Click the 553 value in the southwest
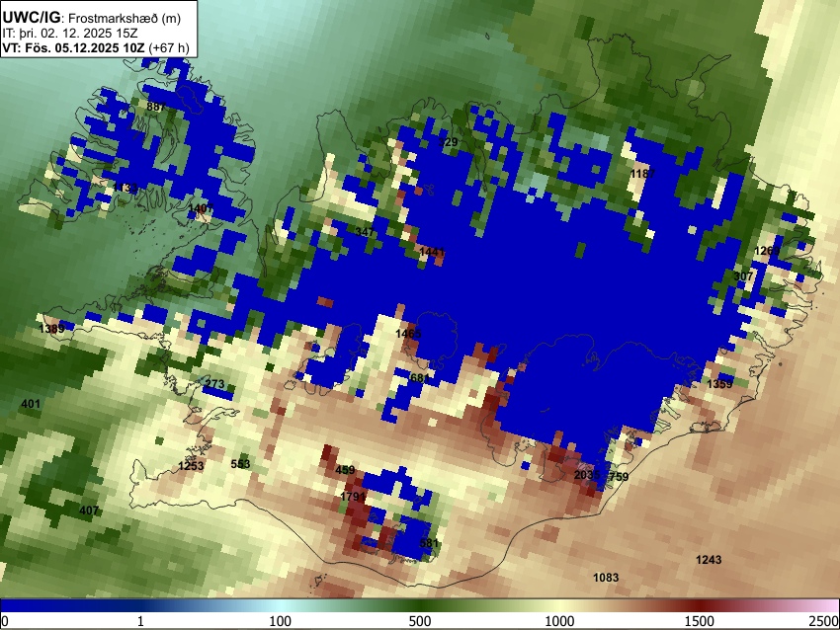Viewport: 840px width, 630px height. coord(240,463)
